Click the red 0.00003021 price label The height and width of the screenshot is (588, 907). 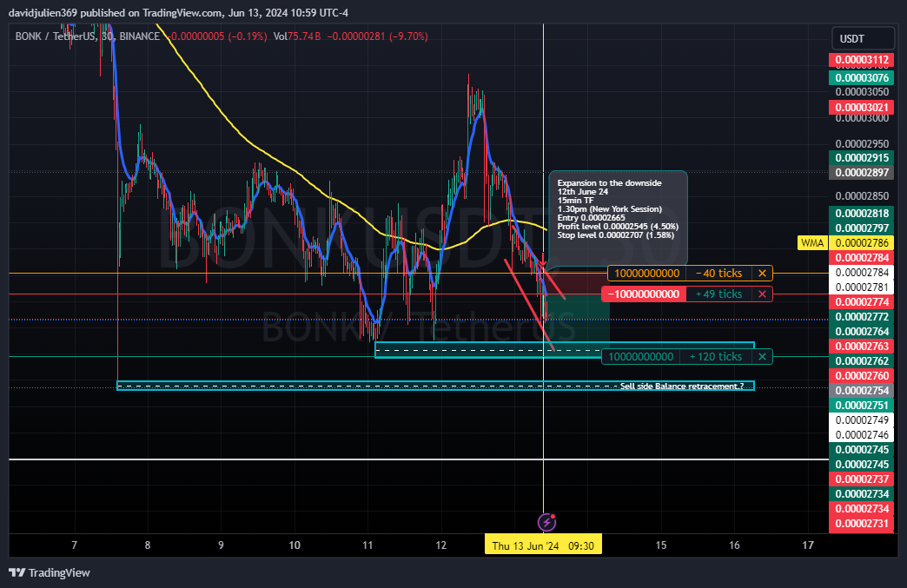(x=862, y=107)
